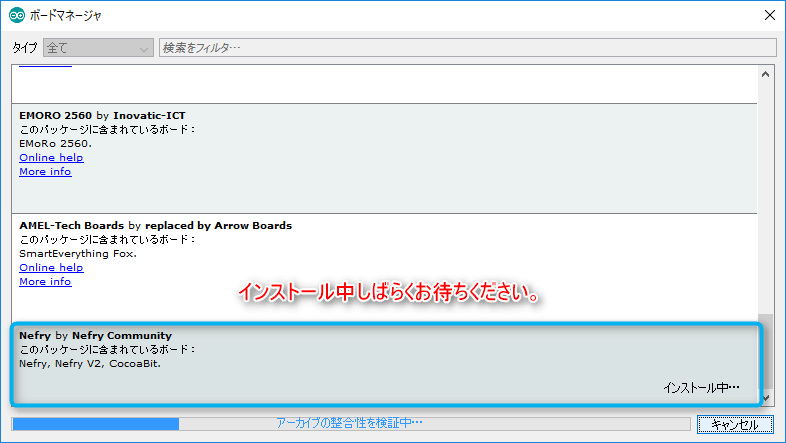Open the タイプ dropdown showing 全て
Image resolution: width=786 pixels, height=443 pixels.
(x=98, y=48)
